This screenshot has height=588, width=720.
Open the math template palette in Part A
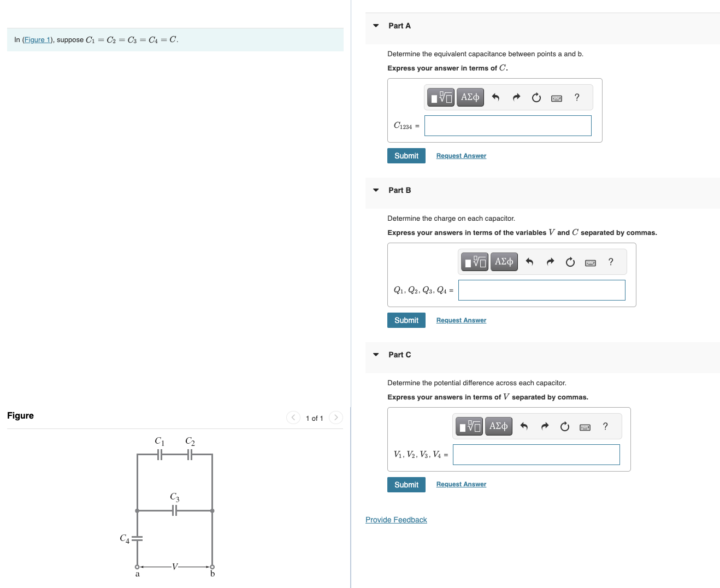[440, 97]
